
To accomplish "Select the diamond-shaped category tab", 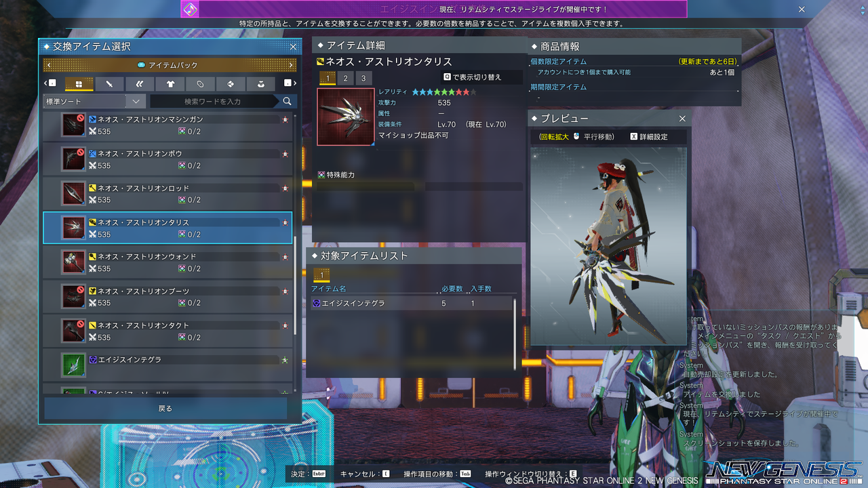I will point(231,84).
